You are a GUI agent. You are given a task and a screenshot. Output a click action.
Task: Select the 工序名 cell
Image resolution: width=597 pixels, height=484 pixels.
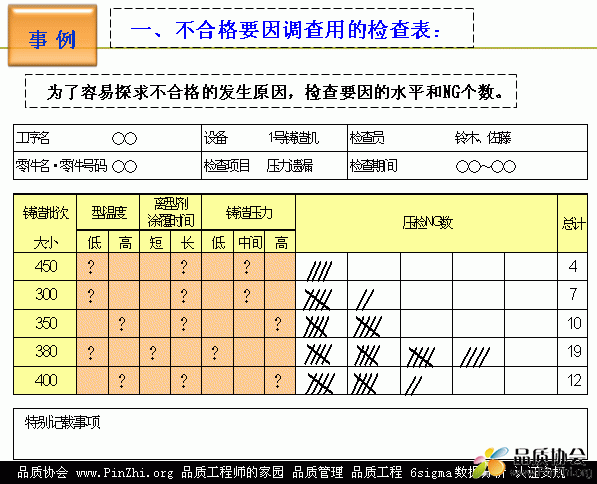pos(107,138)
